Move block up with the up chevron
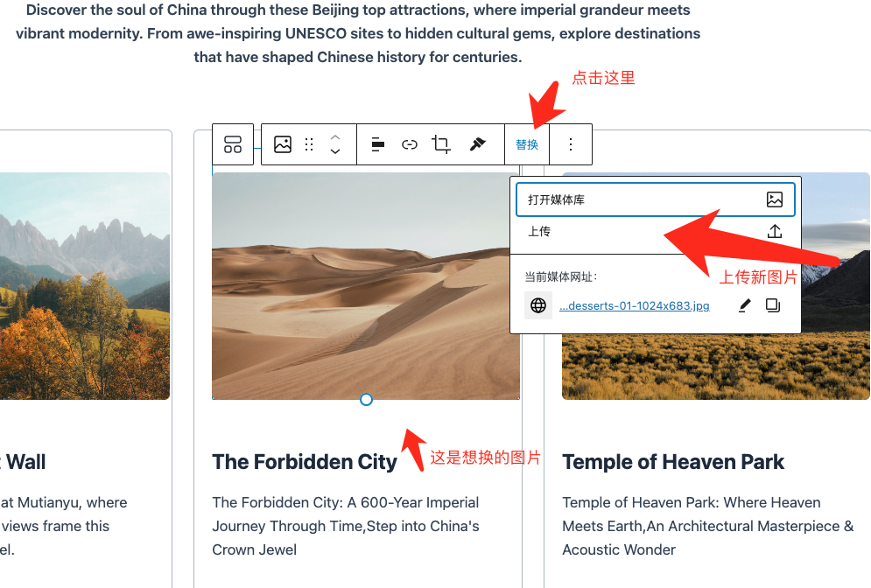This screenshot has width=871, height=588. (335, 137)
